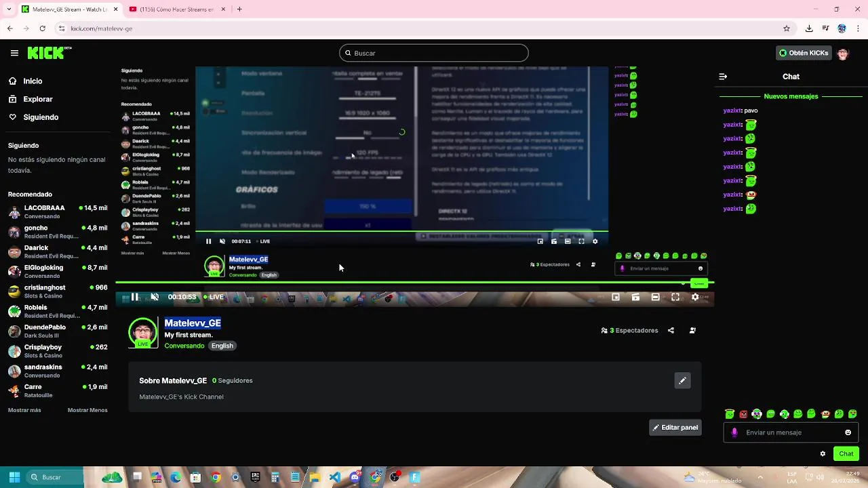This screenshot has height=488, width=868.
Task: Collapse the chat panel arrow icon
Action: click(x=723, y=77)
